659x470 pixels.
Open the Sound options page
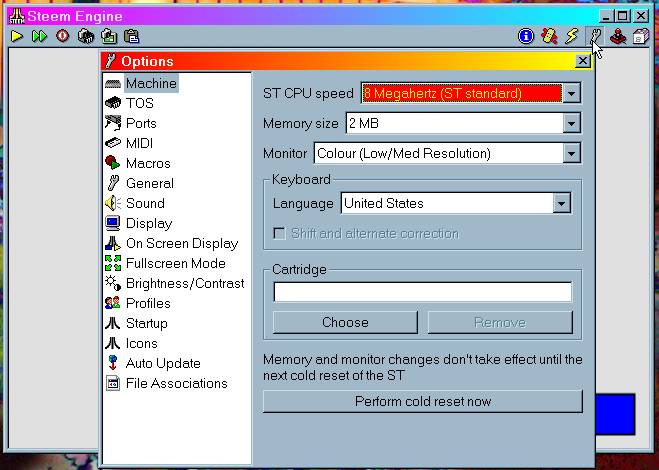coord(145,203)
